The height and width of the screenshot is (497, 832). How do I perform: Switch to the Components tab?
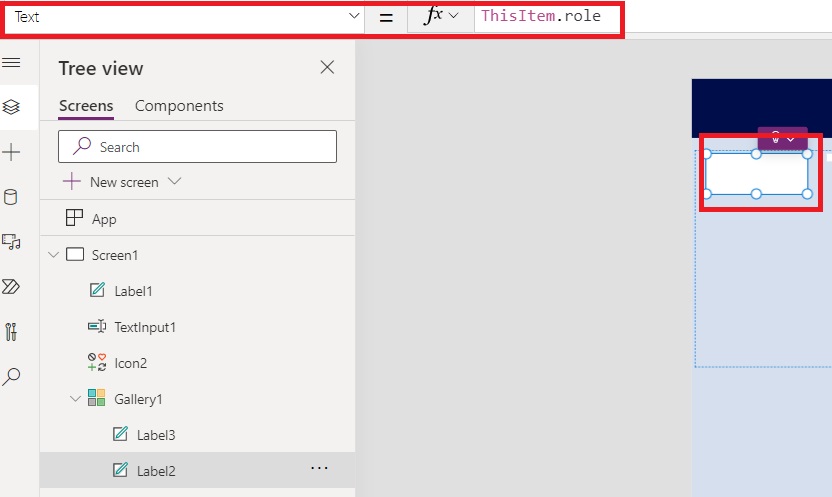click(179, 106)
